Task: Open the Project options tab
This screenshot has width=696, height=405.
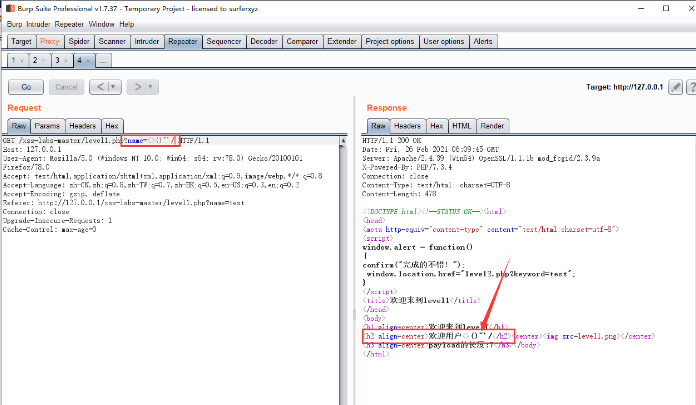Action: coord(390,41)
